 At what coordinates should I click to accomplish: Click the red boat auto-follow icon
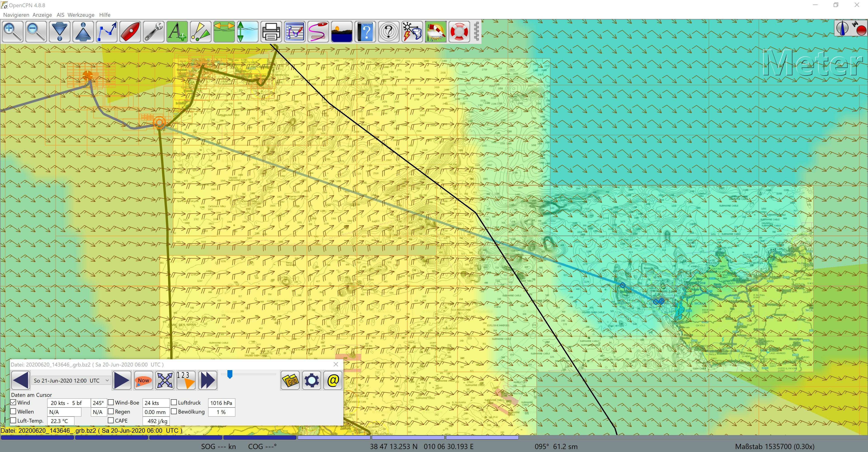[130, 31]
